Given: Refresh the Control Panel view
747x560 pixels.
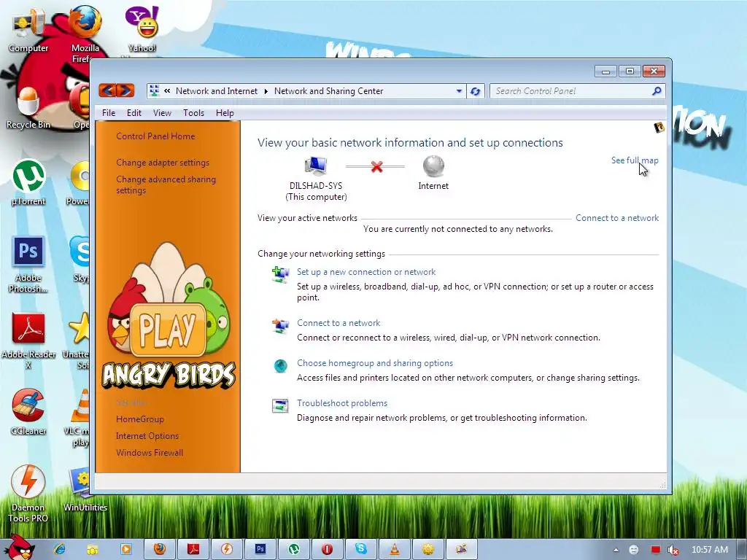Looking at the screenshot, I should click(475, 91).
